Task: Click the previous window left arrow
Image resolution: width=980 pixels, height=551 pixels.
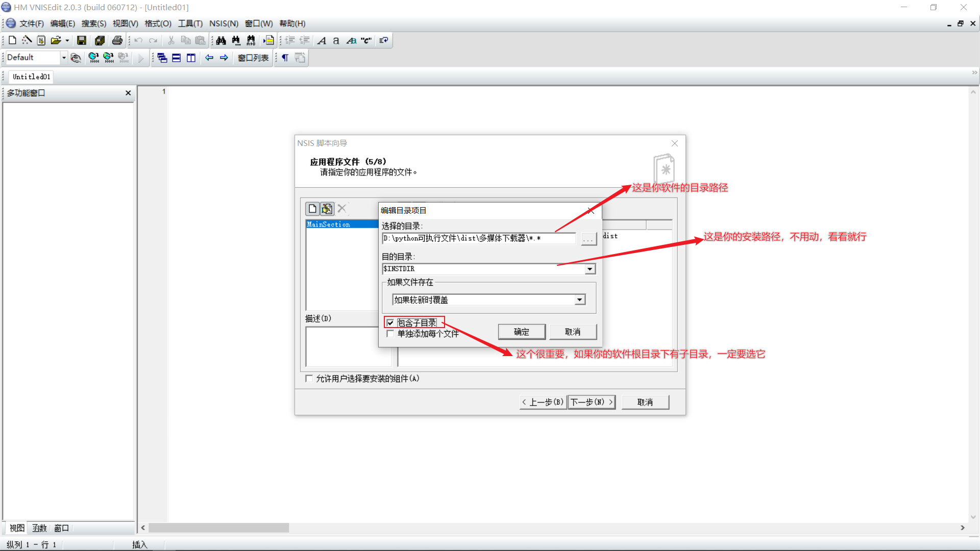Action: point(209,58)
